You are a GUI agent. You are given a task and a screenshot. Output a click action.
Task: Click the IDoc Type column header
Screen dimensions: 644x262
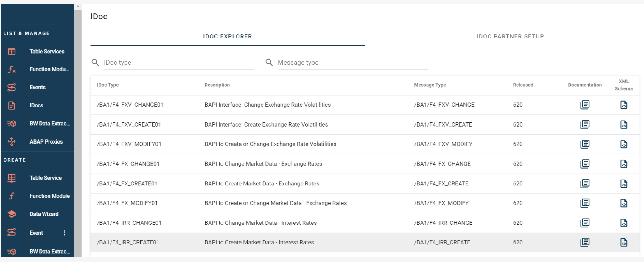point(108,85)
